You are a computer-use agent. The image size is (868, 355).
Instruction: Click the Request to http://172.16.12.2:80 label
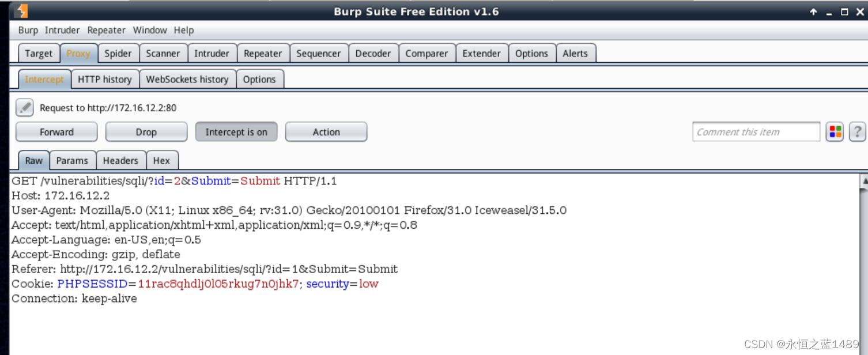click(108, 108)
